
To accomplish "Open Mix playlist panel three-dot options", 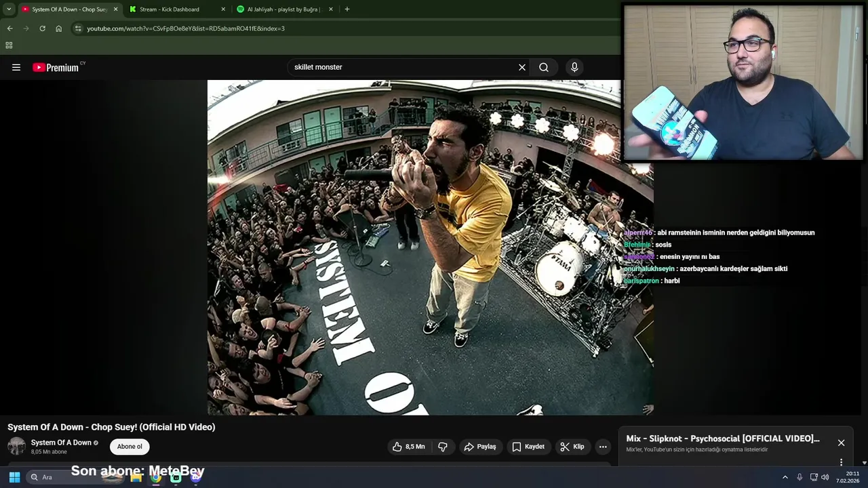I will tap(841, 462).
